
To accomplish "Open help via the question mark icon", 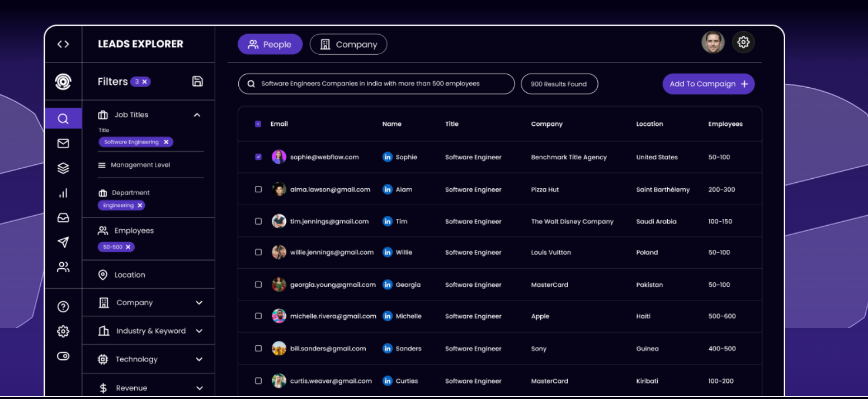I will pyautogui.click(x=63, y=306).
